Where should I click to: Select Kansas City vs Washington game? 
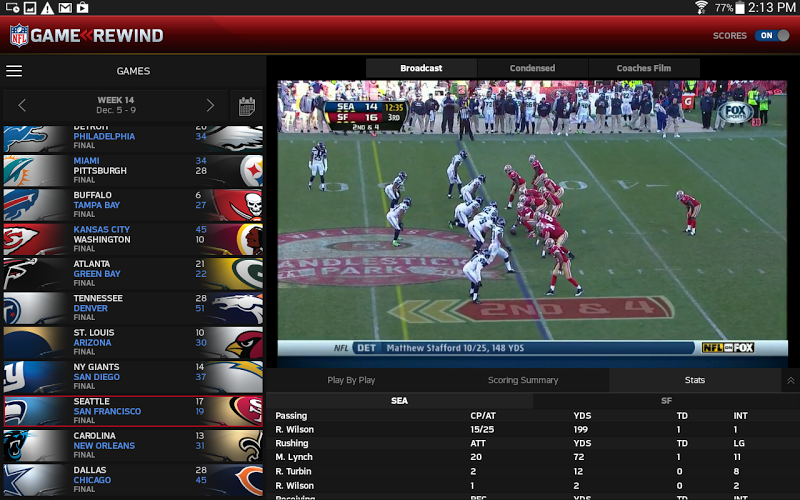(x=133, y=239)
